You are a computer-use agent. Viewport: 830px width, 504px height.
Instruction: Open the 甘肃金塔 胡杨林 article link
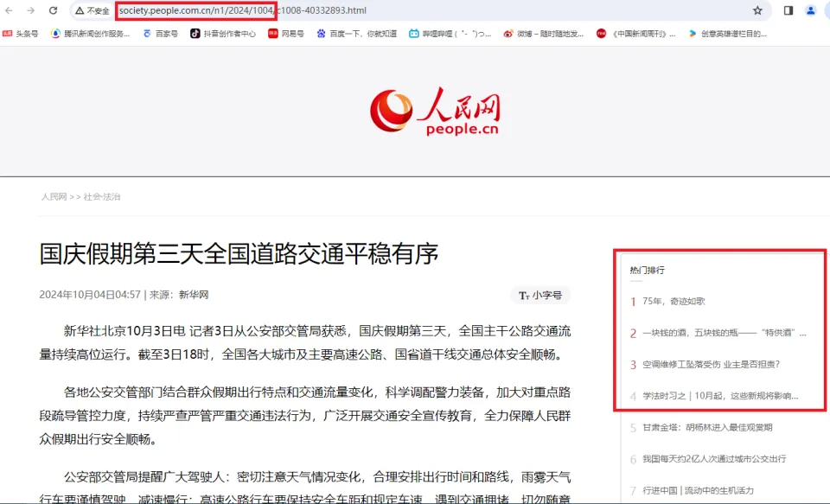pos(707,427)
